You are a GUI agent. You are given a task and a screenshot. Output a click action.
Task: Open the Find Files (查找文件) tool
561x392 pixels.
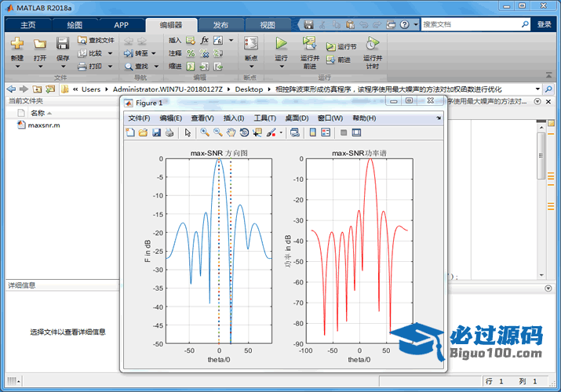point(96,40)
